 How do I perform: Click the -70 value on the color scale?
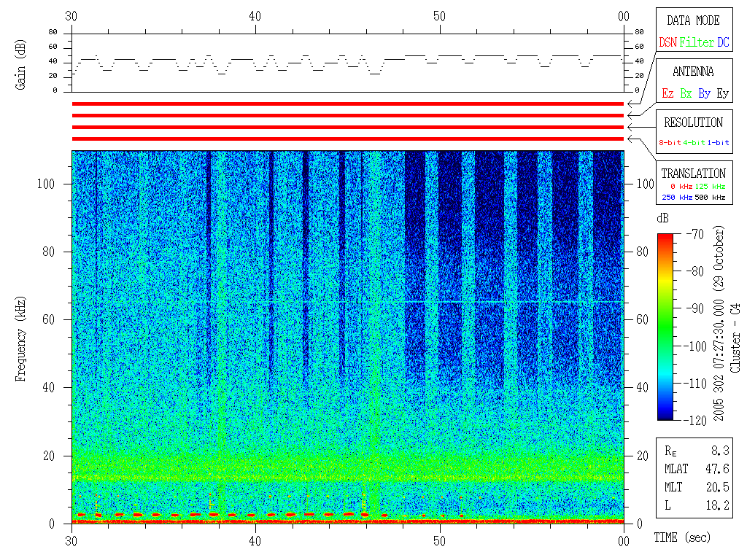pos(695,234)
